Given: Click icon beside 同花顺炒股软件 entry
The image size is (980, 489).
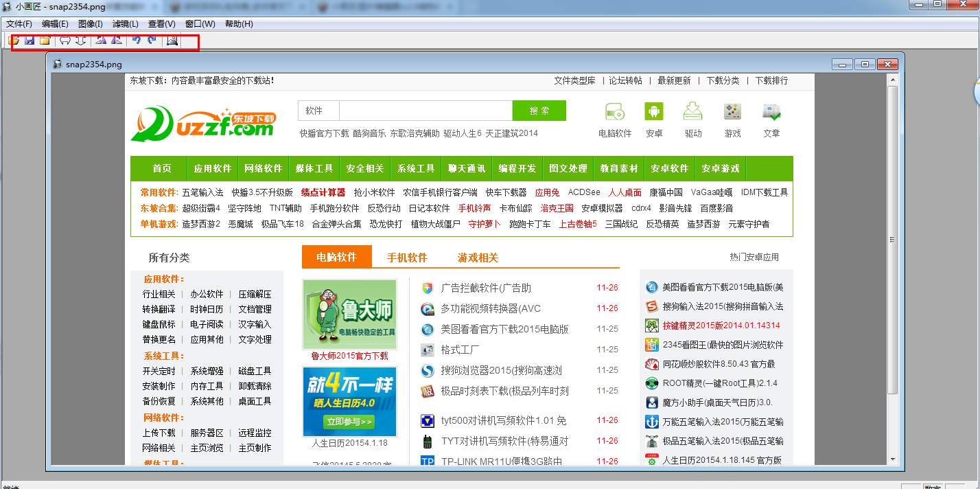Looking at the screenshot, I should tap(652, 364).
